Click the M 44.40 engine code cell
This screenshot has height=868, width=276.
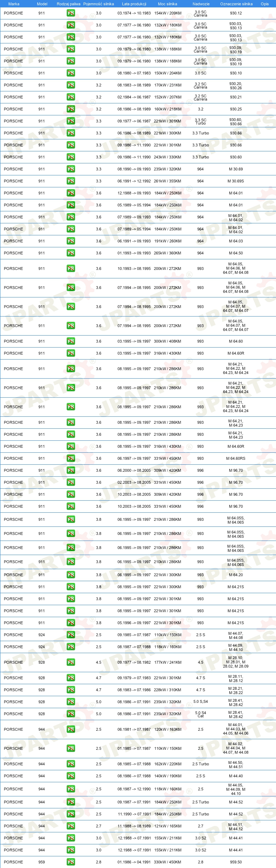tap(236, 776)
